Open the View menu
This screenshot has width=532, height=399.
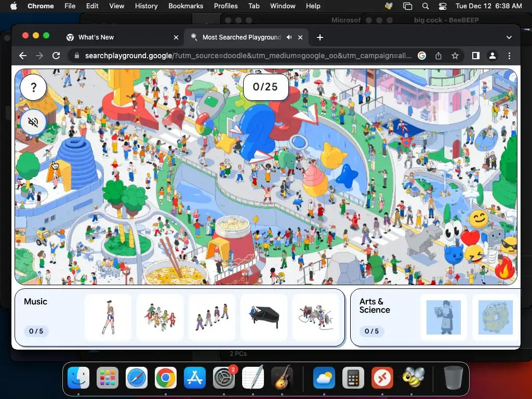116,6
